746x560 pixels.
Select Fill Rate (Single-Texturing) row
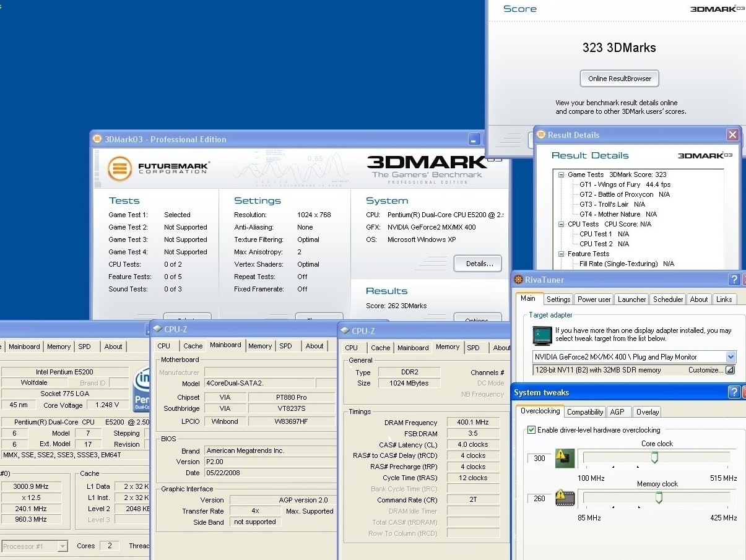click(x=627, y=264)
